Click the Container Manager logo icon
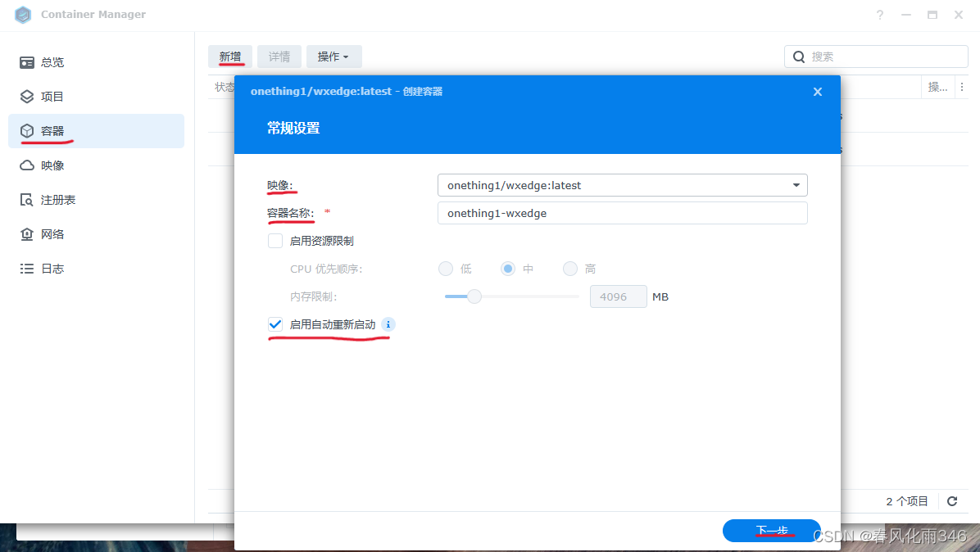980x552 pixels. [23, 15]
